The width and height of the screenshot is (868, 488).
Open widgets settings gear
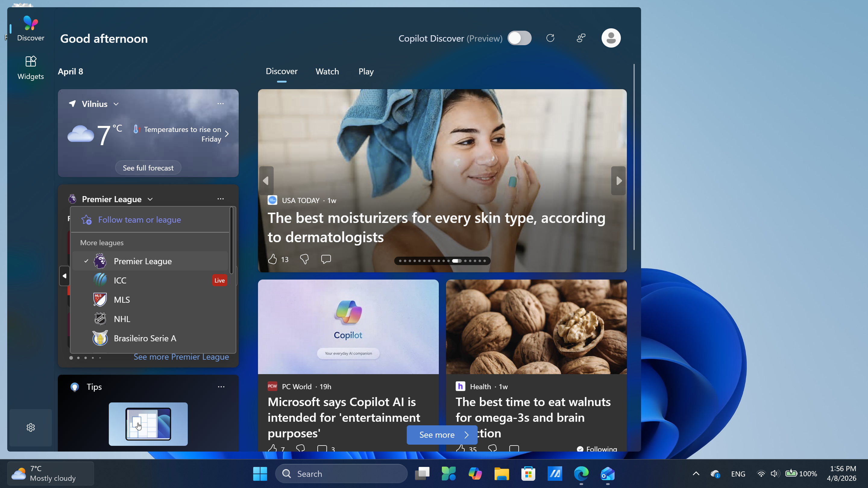point(31,427)
